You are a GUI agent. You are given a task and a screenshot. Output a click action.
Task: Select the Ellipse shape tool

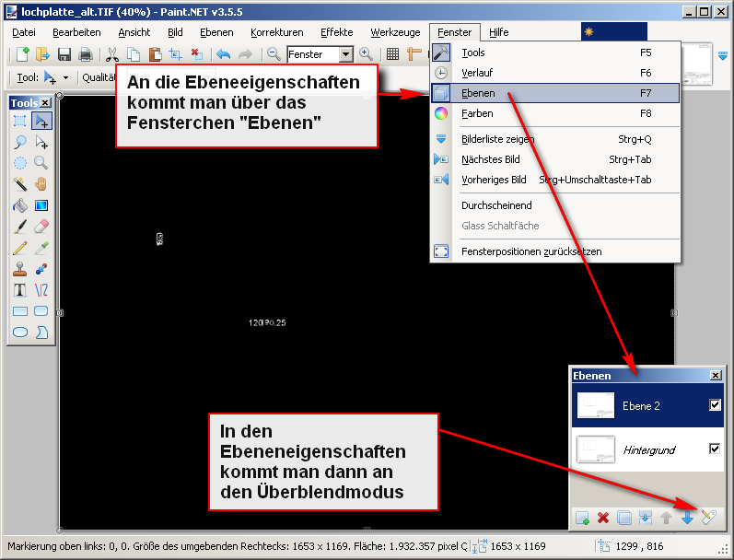(x=19, y=332)
